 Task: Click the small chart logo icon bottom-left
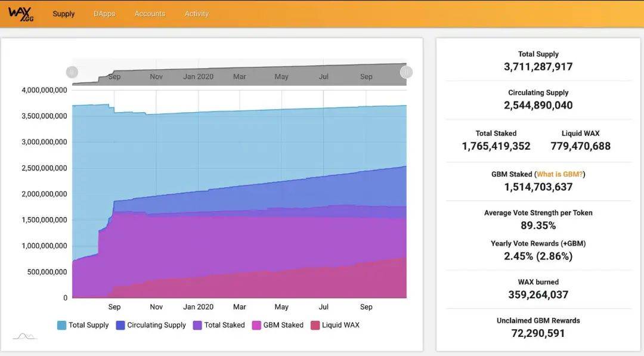24,336
